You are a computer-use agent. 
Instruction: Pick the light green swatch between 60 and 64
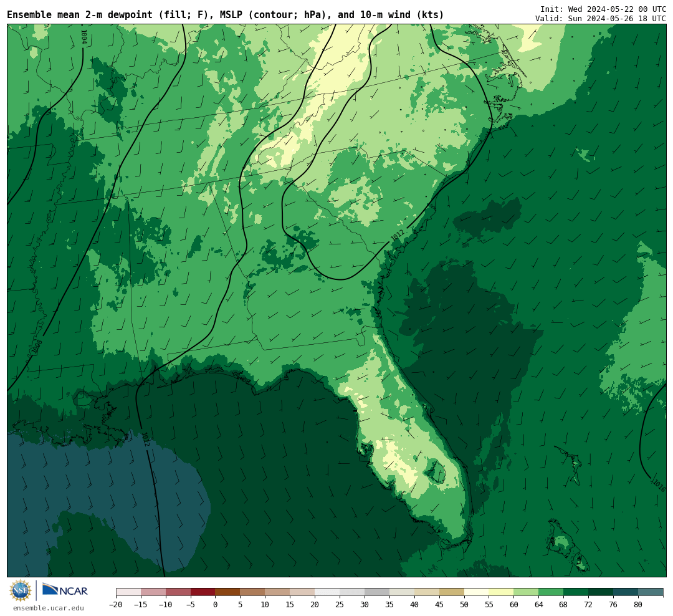[x=526, y=592]
